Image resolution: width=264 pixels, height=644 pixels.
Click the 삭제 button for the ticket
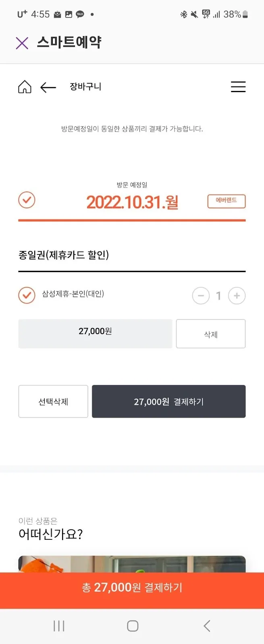(x=211, y=334)
